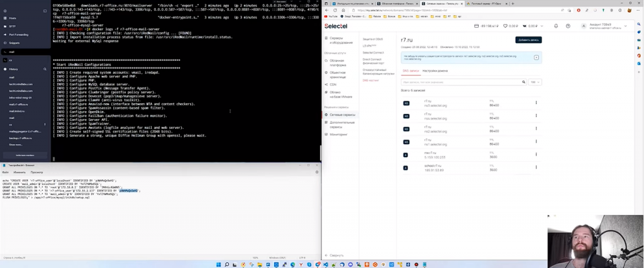644x268 pixels.
Task: Open Notepad settings gear icon
Action: click(x=317, y=172)
